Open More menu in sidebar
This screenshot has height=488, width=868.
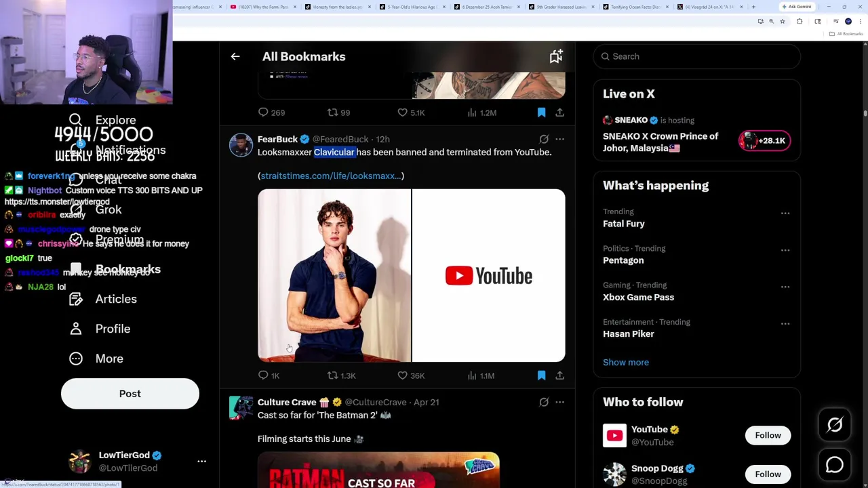pos(96,359)
